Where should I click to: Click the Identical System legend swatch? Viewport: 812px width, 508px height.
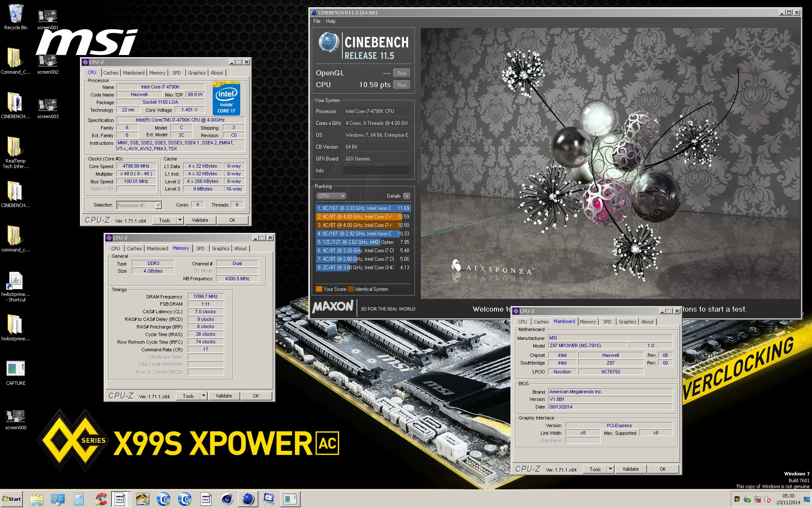coord(351,289)
